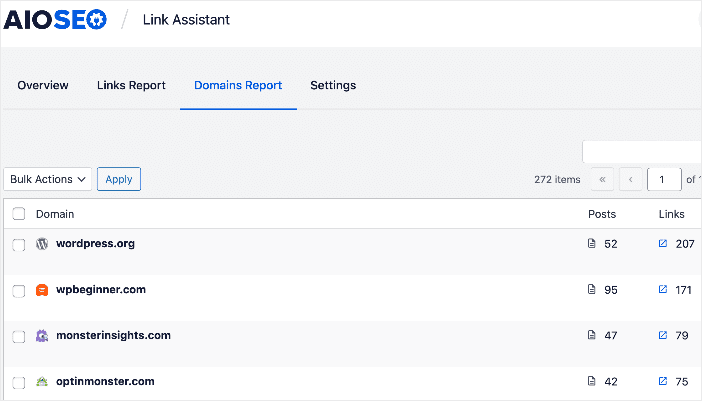Click the AIOSEO logo
Screen dimensions: 702x401
(x=55, y=20)
